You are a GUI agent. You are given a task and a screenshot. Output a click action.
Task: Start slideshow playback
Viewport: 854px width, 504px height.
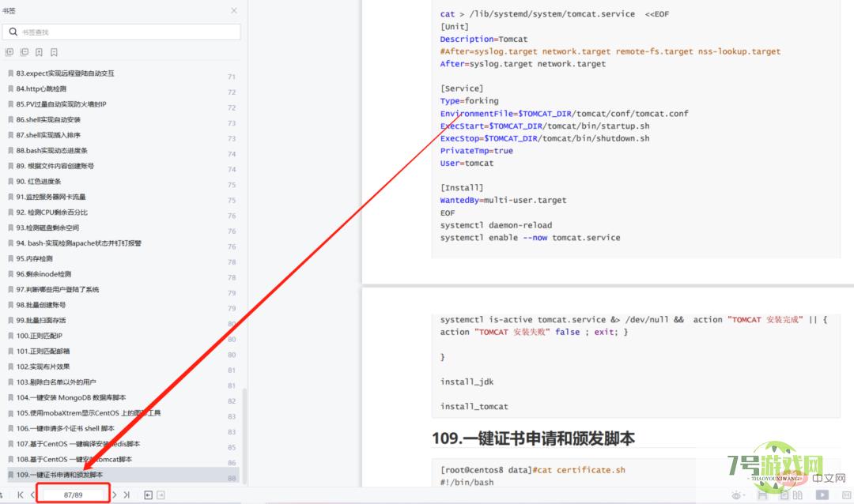822,495
